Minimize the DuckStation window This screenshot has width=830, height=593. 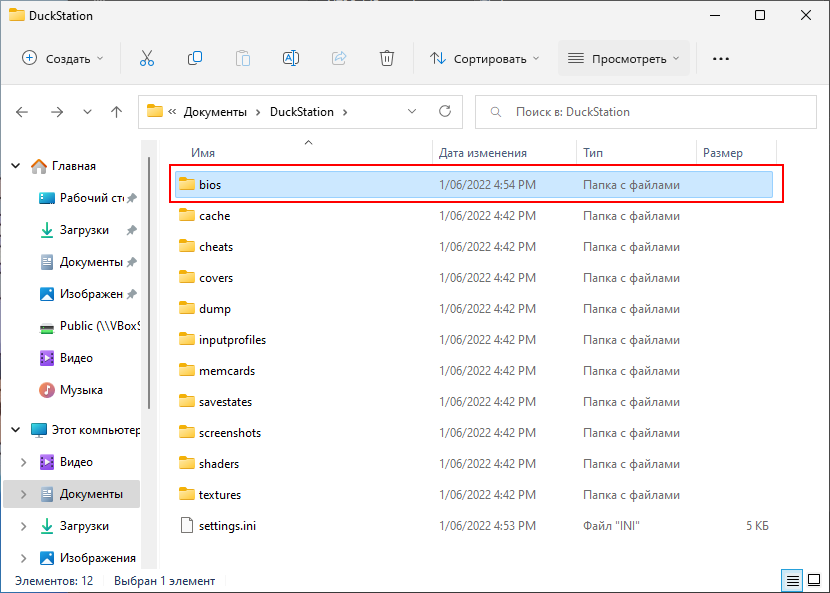715,15
